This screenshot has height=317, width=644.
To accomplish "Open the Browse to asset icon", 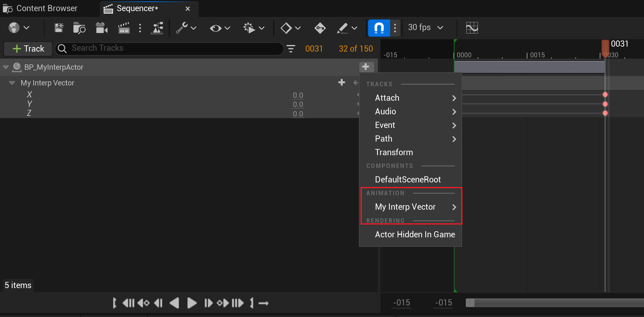I will click(x=79, y=28).
